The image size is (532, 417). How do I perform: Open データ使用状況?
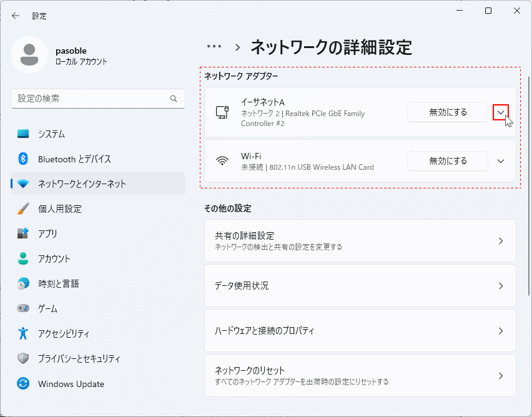[x=360, y=286]
